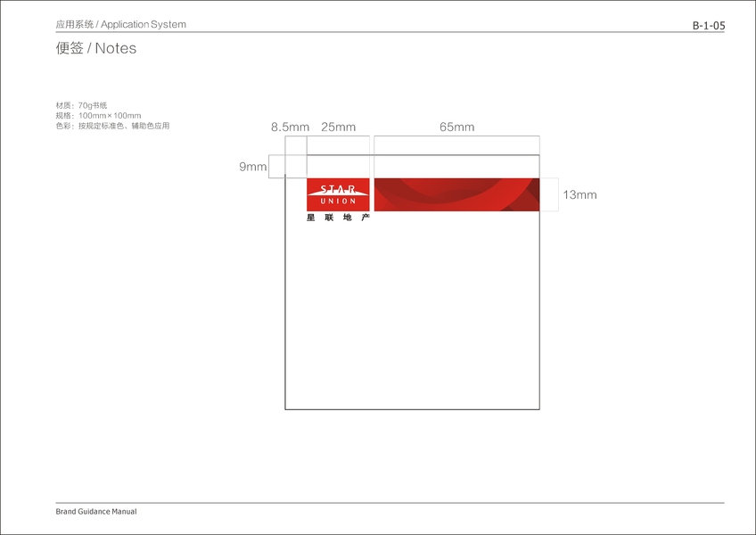The image size is (756, 535).
Task: Click the 规格：100mm×100mm line
Action: click(98, 116)
